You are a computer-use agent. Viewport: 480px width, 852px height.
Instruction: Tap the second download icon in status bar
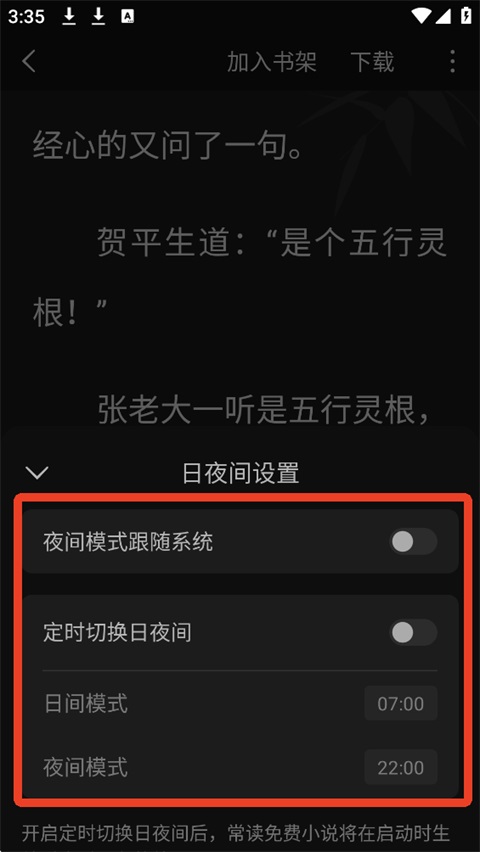98,16
